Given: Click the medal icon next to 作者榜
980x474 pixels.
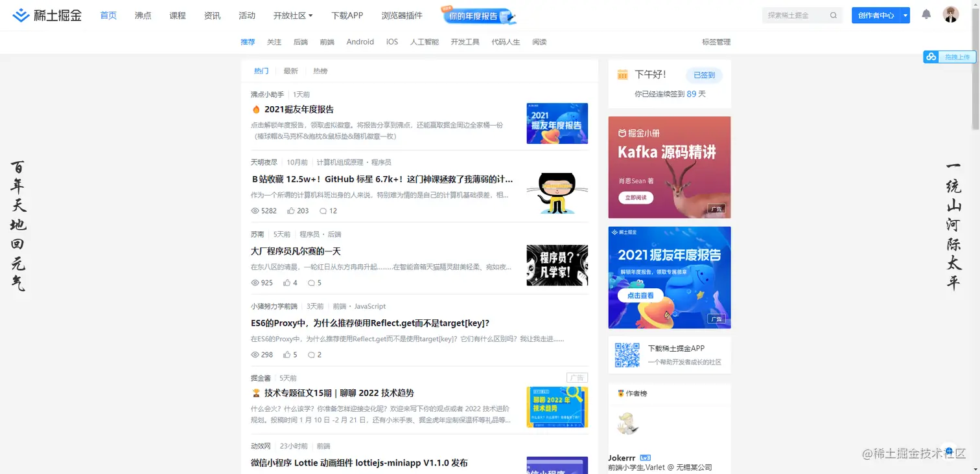Looking at the screenshot, I should (620, 393).
